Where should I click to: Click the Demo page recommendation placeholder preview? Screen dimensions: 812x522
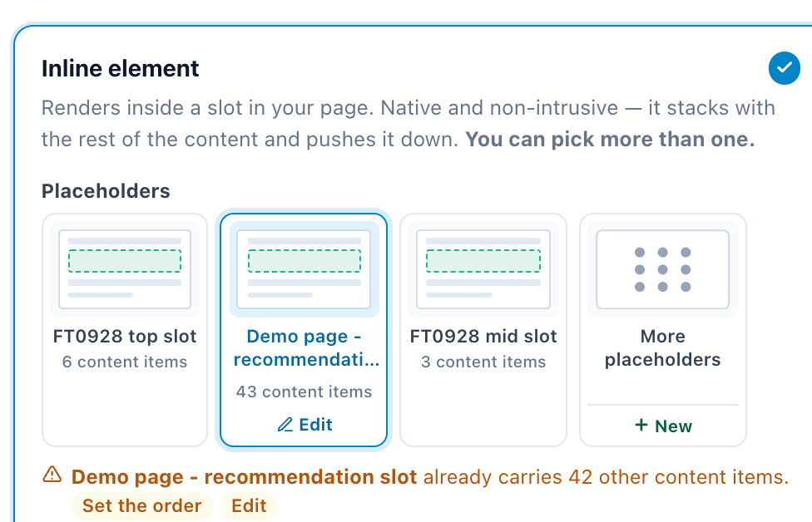pyautogui.click(x=304, y=269)
